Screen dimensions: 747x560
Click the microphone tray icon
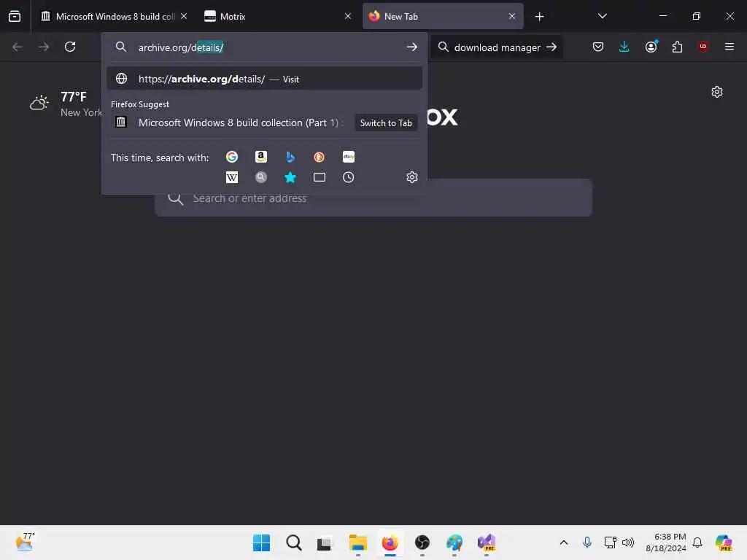point(587,542)
